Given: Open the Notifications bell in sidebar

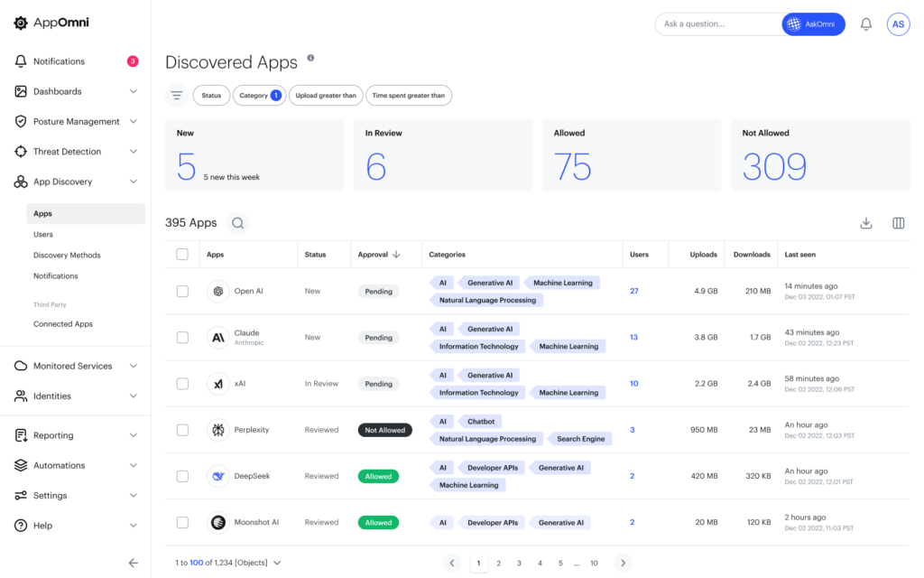Looking at the screenshot, I should pyautogui.click(x=21, y=61).
